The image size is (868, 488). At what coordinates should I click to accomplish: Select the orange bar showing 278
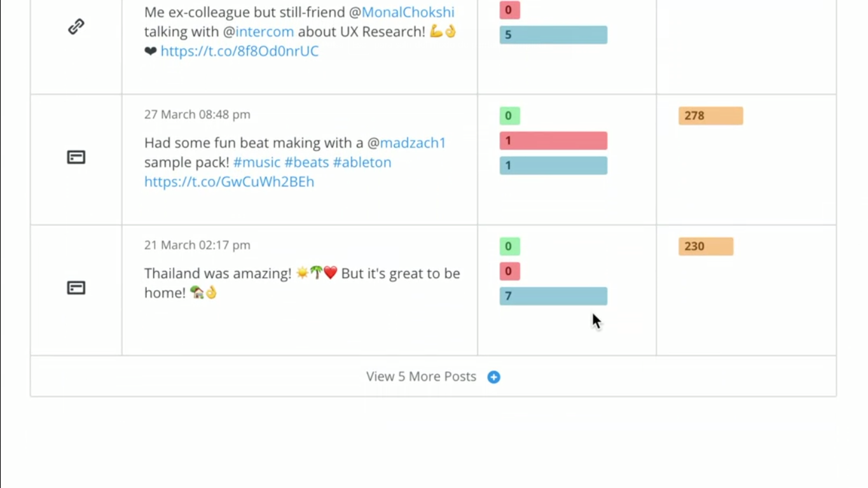(710, 116)
